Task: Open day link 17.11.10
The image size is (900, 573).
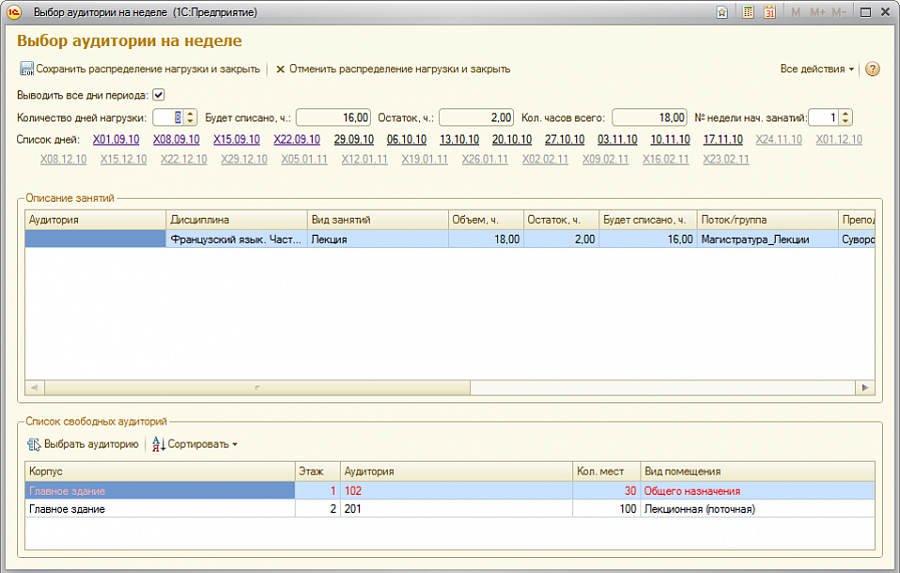Action: click(x=723, y=140)
